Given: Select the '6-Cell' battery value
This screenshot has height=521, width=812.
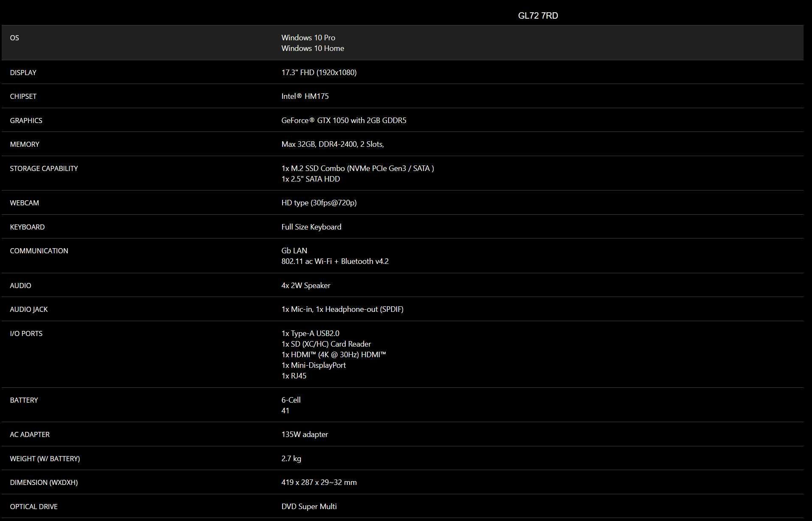Looking at the screenshot, I should pyautogui.click(x=291, y=400).
